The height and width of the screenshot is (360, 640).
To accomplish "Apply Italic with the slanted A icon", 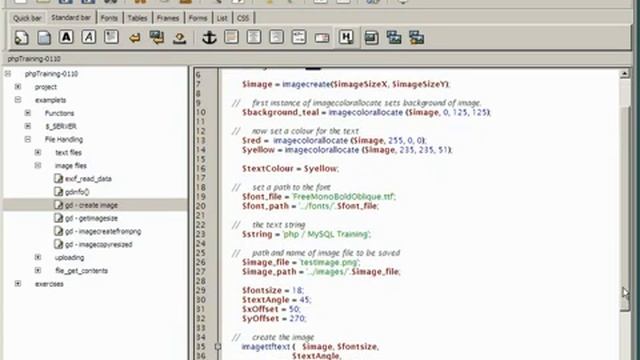I will [89, 37].
